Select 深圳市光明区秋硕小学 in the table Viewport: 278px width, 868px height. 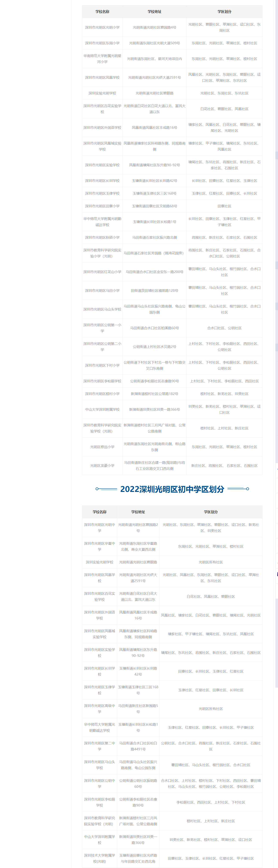pos(102,237)
